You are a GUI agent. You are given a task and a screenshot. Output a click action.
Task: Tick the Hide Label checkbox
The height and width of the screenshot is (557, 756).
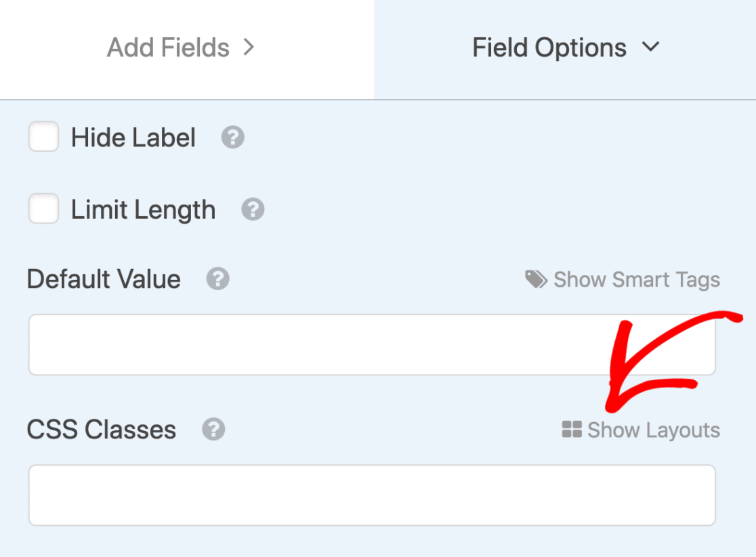(43, 136)
